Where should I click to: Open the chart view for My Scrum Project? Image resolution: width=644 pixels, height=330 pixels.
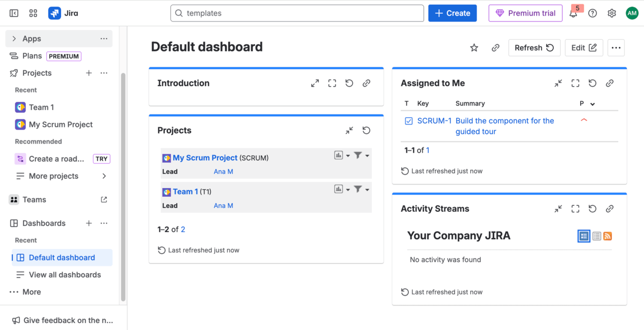coord(339,155)
